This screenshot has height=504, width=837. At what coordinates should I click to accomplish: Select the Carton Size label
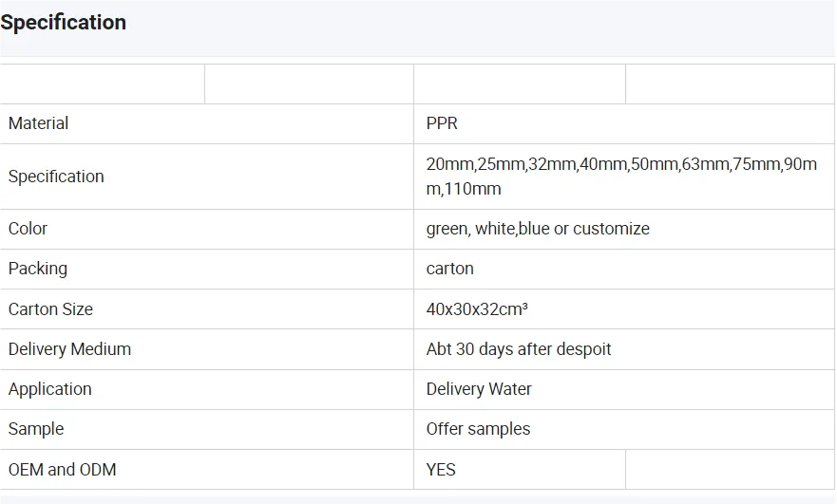(50, 309)
